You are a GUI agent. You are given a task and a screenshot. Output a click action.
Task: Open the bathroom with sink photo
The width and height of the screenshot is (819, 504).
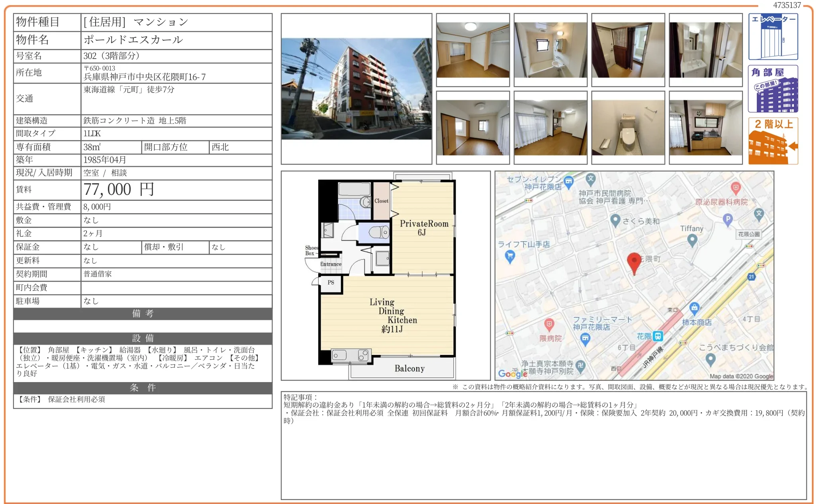coord(550,50)
